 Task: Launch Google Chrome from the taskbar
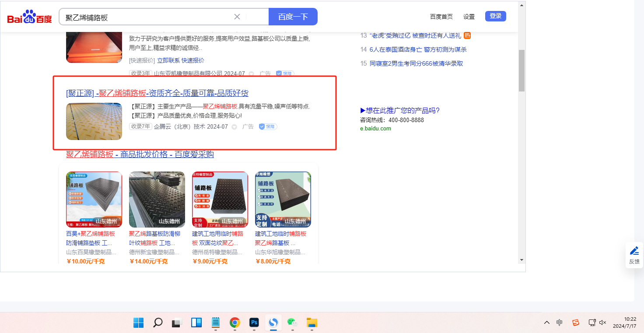[x=235, y=323]
